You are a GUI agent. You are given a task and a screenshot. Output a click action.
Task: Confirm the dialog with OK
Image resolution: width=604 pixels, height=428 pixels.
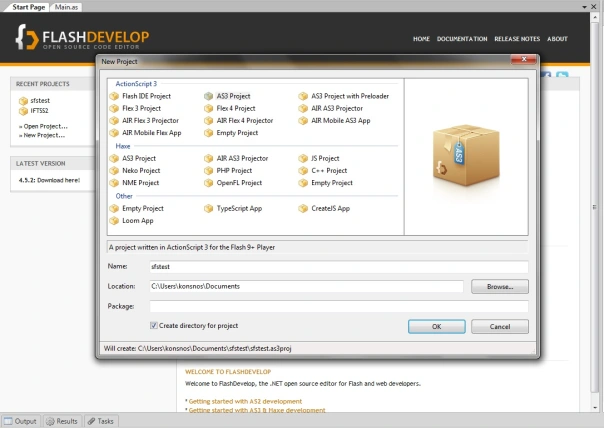(x=436, y=327)
